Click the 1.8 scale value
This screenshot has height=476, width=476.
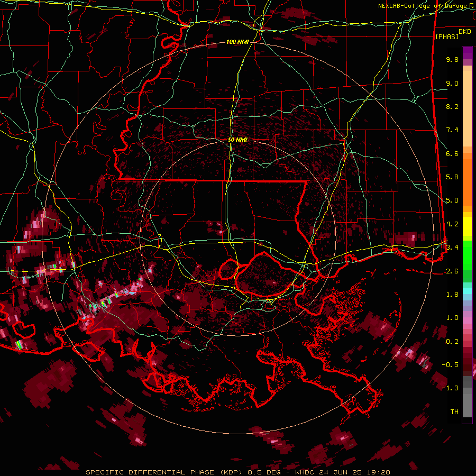[452, 295]
